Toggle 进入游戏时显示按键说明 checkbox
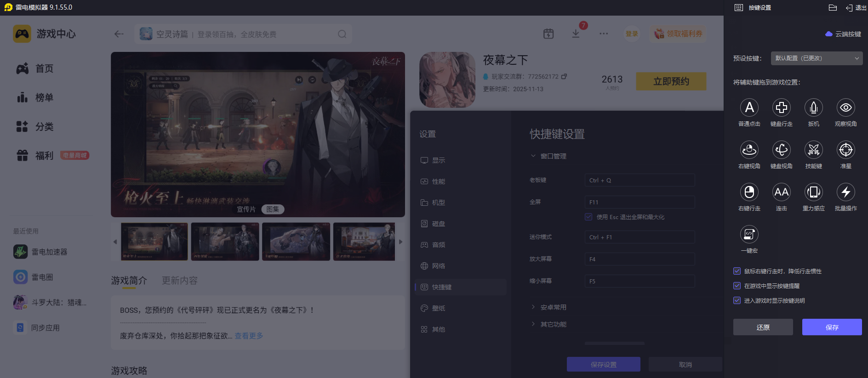The width and height of the screenshot is (868, 378). coord(737,301)
